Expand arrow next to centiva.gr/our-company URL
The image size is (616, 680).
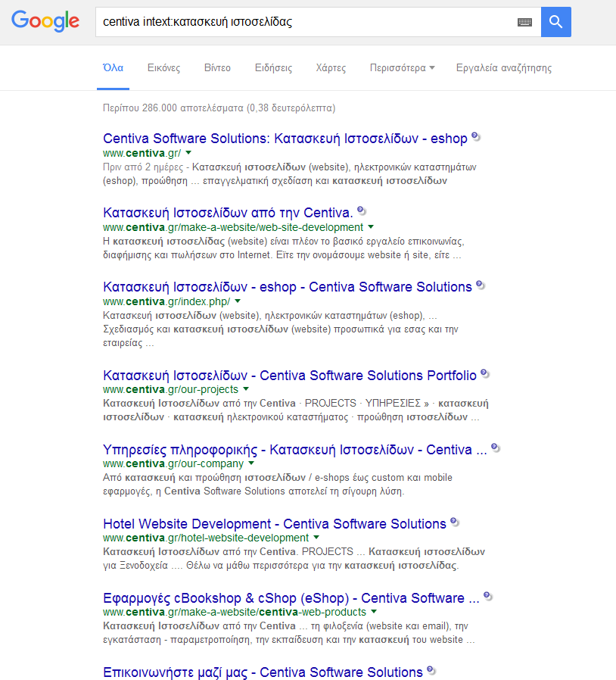(x=251, y=463)
